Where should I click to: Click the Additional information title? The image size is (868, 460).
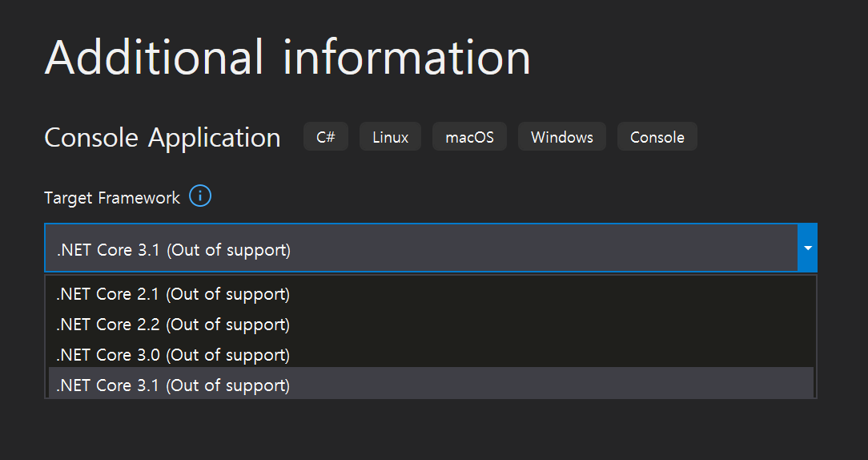[x=287, y=57]
